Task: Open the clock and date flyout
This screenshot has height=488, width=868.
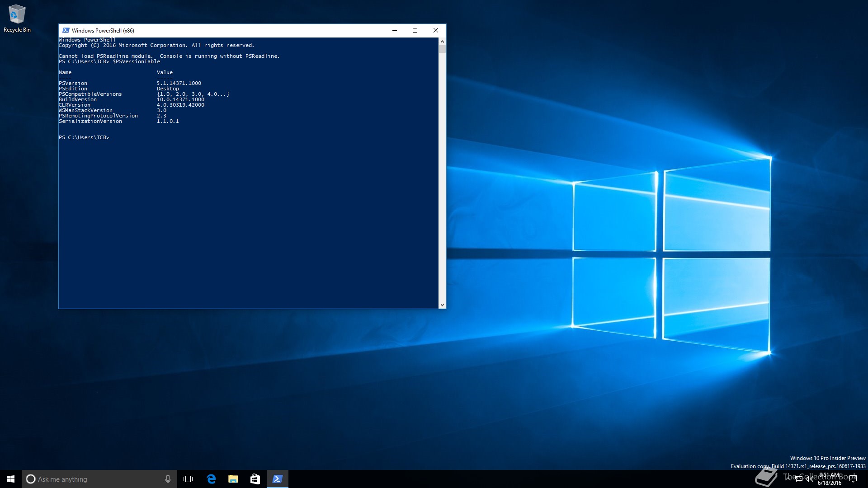Action: pyautogui.click(x=829, y=479)
